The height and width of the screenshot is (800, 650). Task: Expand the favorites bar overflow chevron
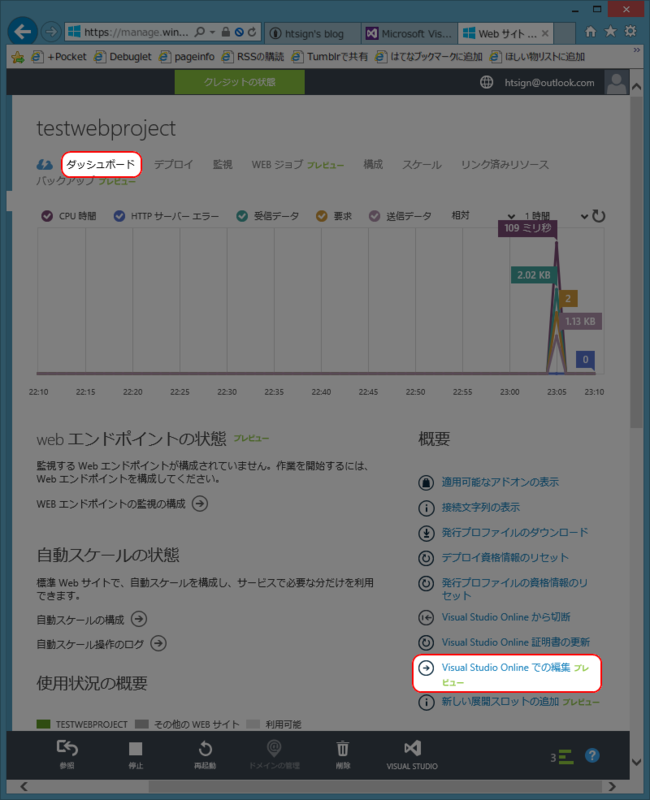(x=636, y=50)
